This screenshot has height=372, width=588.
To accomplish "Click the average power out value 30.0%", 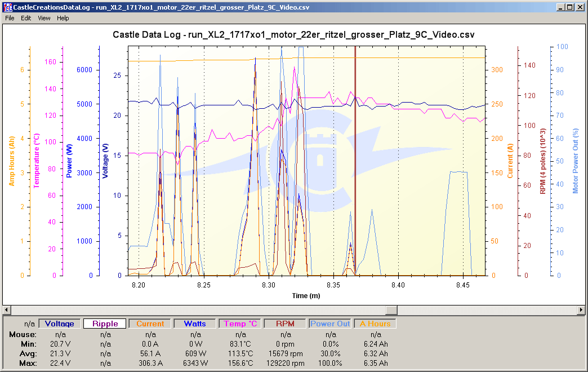I will 331,353.
